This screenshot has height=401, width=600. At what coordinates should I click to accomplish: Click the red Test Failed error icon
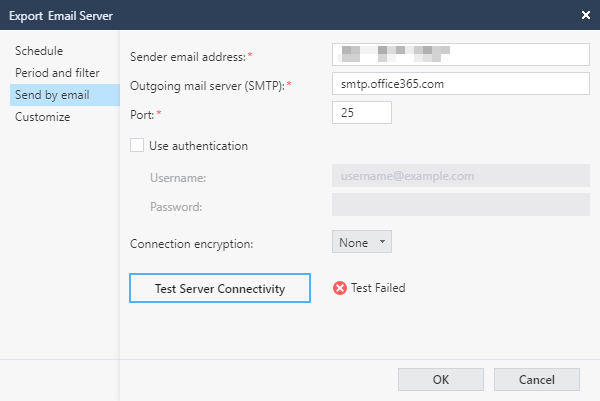340,288
